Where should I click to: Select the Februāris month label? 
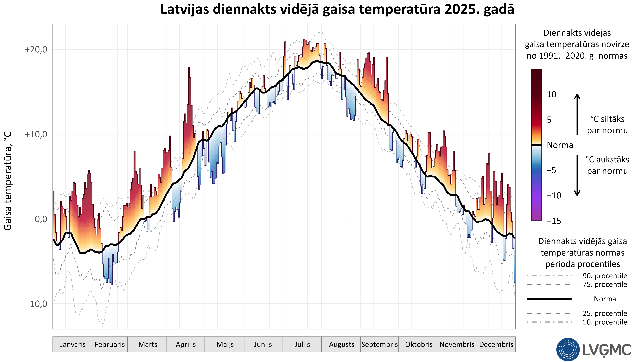110,344
